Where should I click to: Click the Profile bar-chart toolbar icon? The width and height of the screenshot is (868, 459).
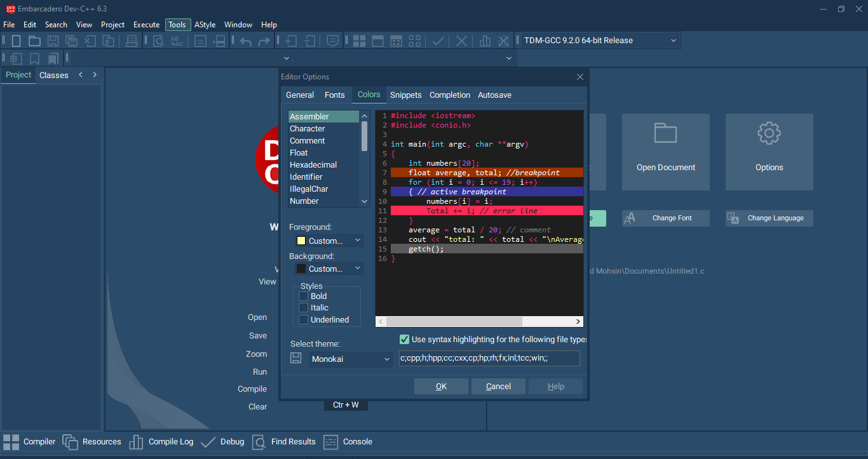coord(485,41)
